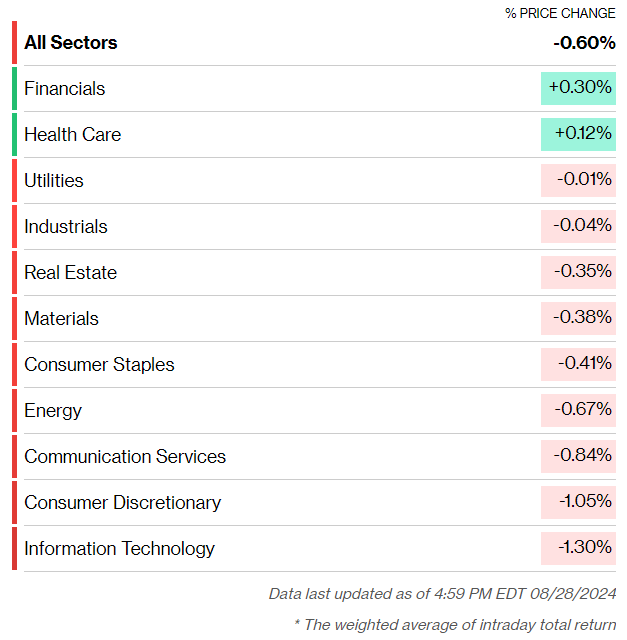This screenshot has height=640, width=627.
Task: Click the -1.30% Information Technology change cell
Action: [x=578, y=549]
